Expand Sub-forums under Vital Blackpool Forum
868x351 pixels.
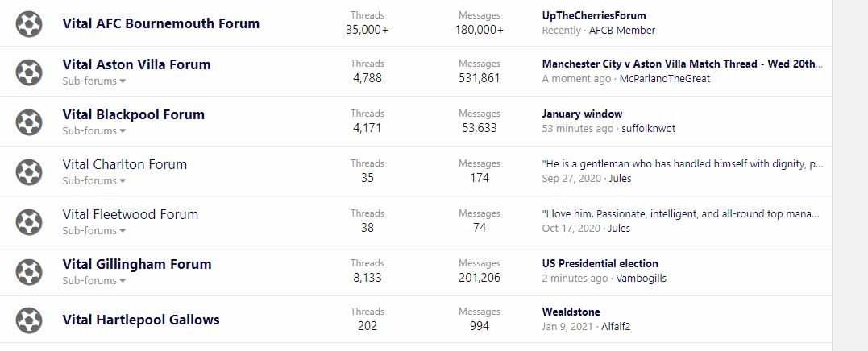point(94,131)
